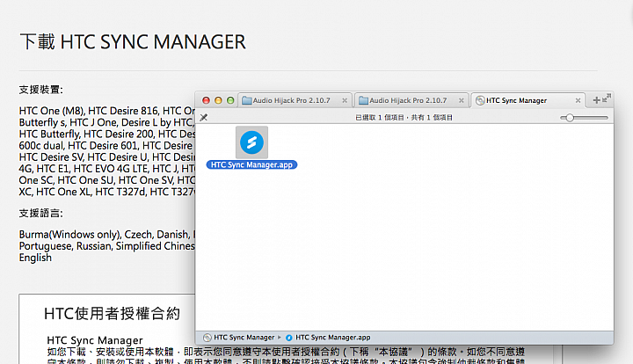Click the blue app icon in the path bar
The width and height of the screenshot is (633, 364).
pyautogui.click(x=288, y=338)
